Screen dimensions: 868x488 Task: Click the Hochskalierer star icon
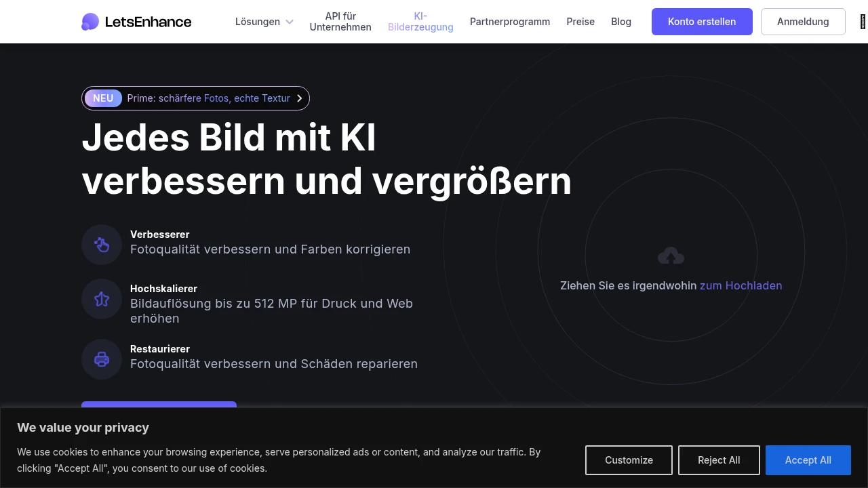point(102,299)
